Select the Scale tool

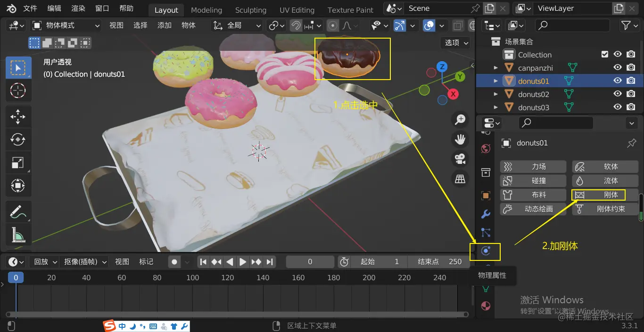click(18, 162)
